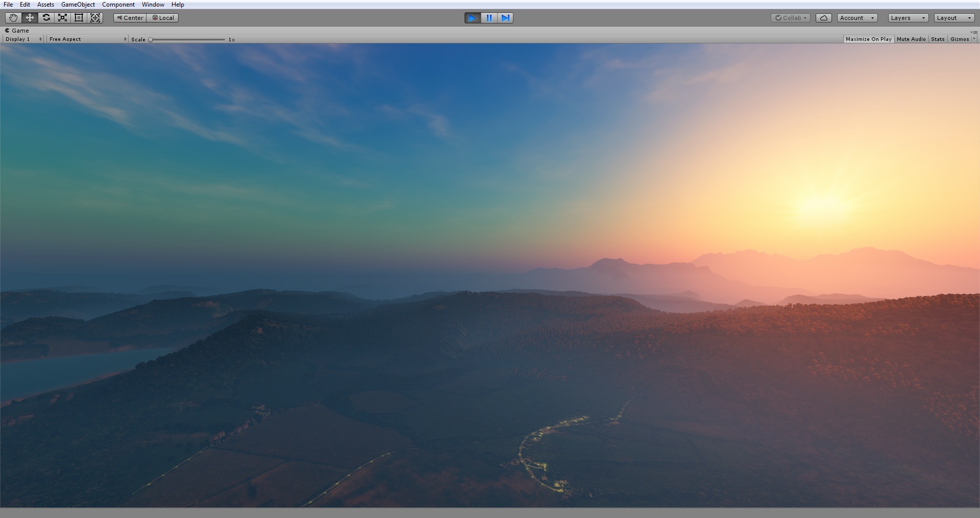Select the Move tool
Image resolution: width=980 pixels, height=518 pixels.
[x=29, y=17]
